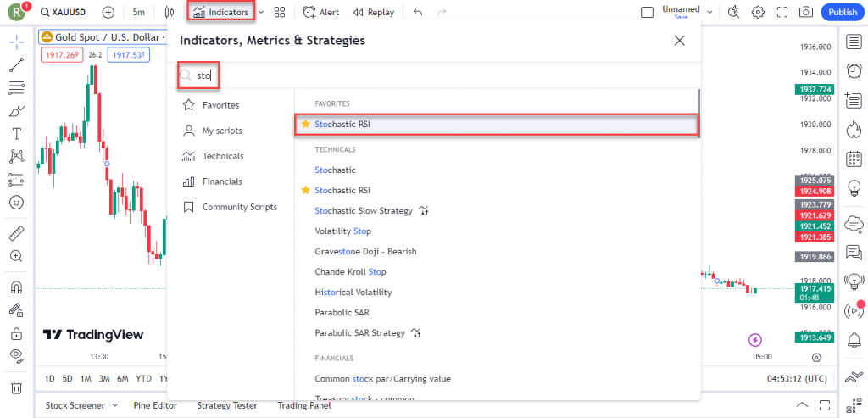Expand the indicator templates dropdown arrow
Image resolution: width=868 pixels, height=418 pixels.
tap(262, 12)
